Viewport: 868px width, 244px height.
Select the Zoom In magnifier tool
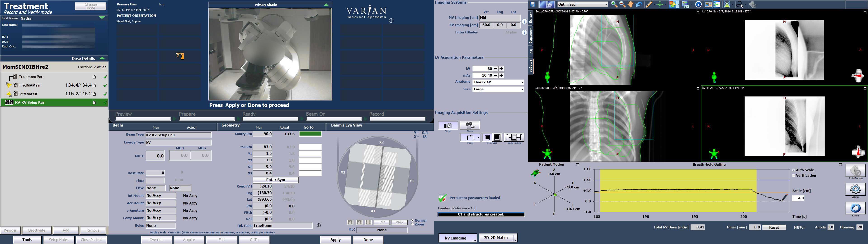point(614,4)
